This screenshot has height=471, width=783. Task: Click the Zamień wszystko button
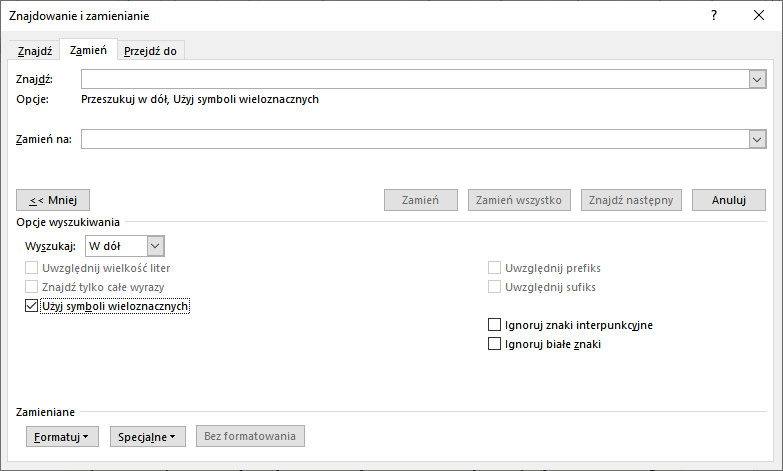pyautogui.click(x=520, y=199)
